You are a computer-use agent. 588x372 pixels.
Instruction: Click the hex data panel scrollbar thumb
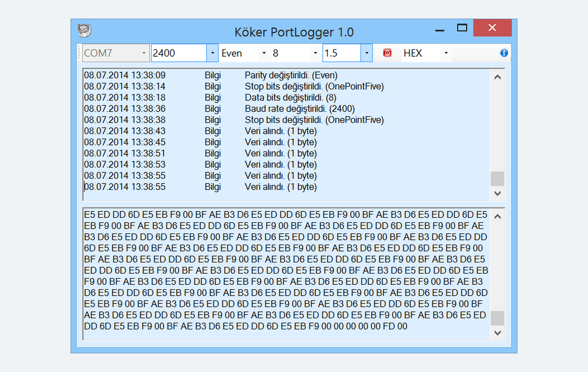click(497, 318)
